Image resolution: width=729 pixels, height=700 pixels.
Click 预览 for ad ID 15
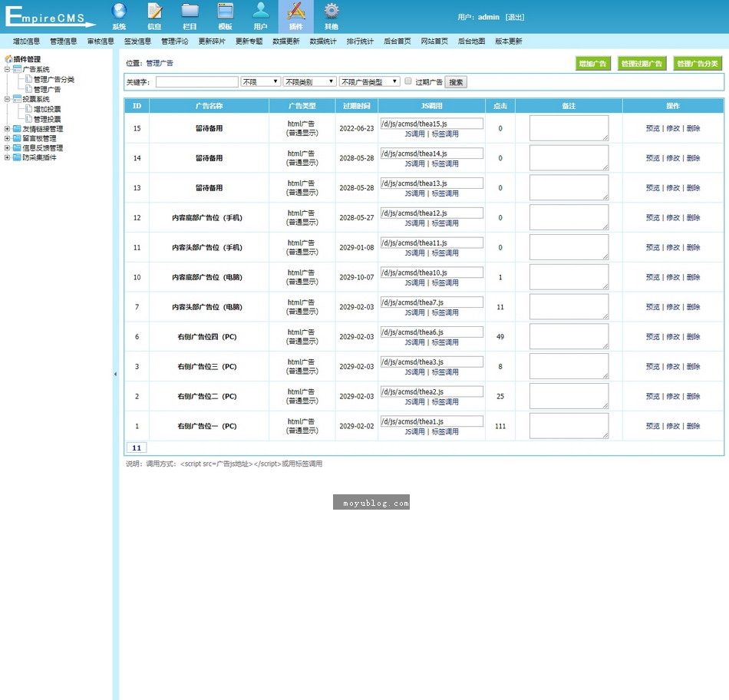(x=653, y=128)
